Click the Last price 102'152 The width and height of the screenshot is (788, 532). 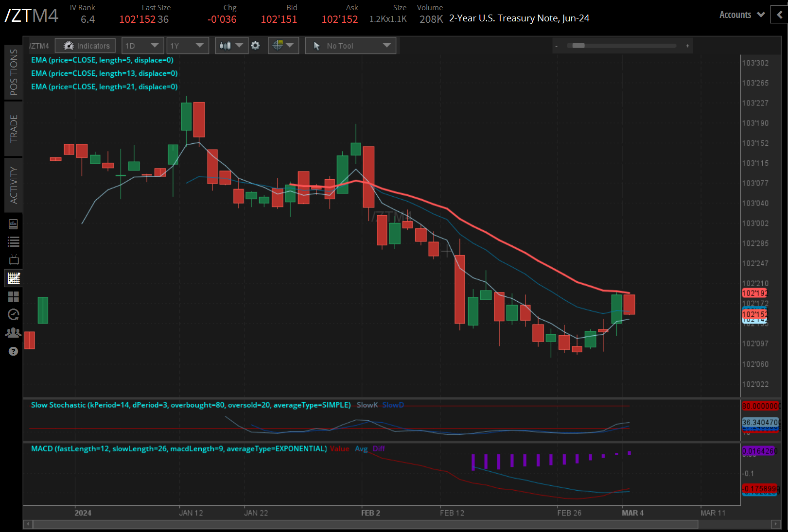[x=137, y=19]
